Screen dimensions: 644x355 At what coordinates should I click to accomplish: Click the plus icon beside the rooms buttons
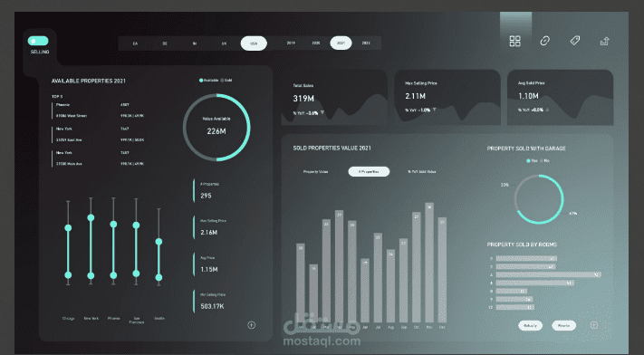click(x=593, y=325)
